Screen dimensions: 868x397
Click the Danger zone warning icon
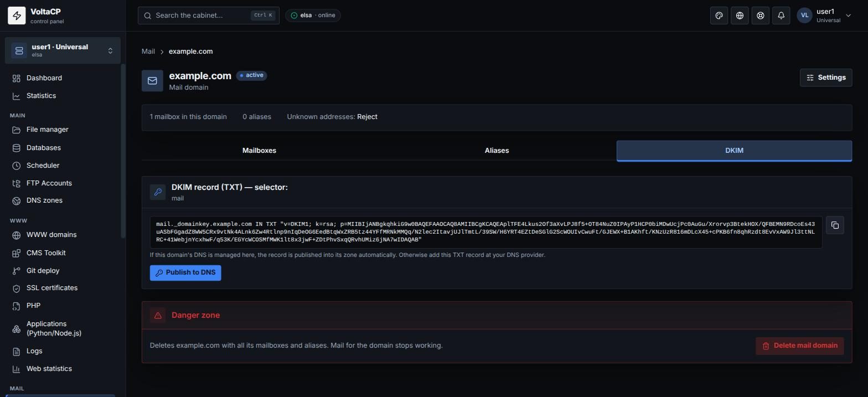click(158, 315)
